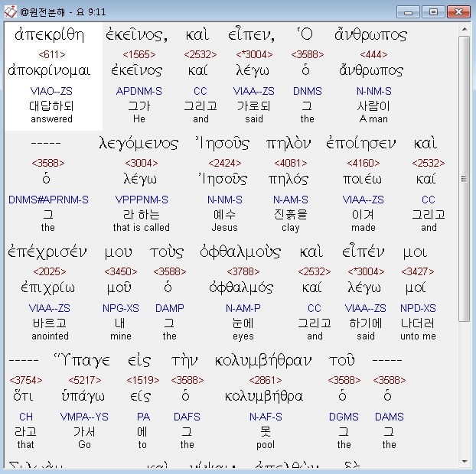
Task: Click the parsing code NPG-XS
Action: (x=121, y=308)
